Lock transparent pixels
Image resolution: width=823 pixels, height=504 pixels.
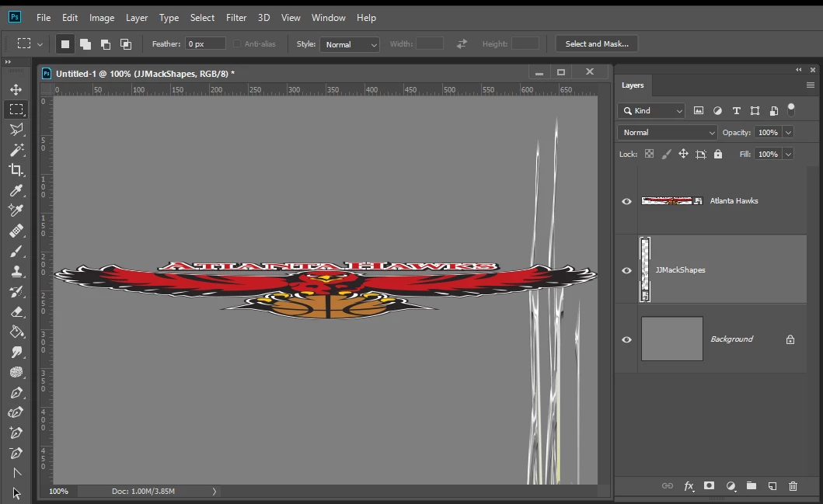pos(649,154)
